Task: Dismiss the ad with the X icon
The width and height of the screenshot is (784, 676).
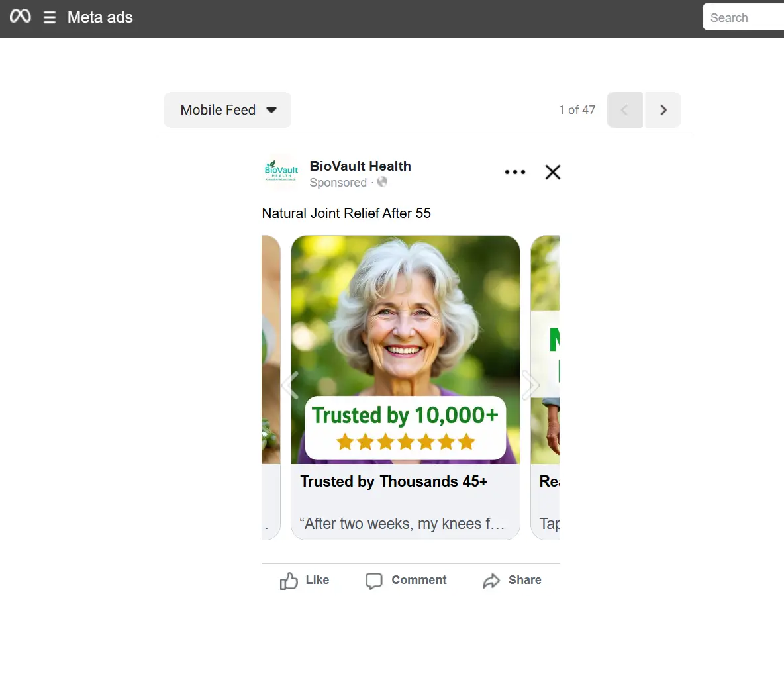Action: click(552, 172)
